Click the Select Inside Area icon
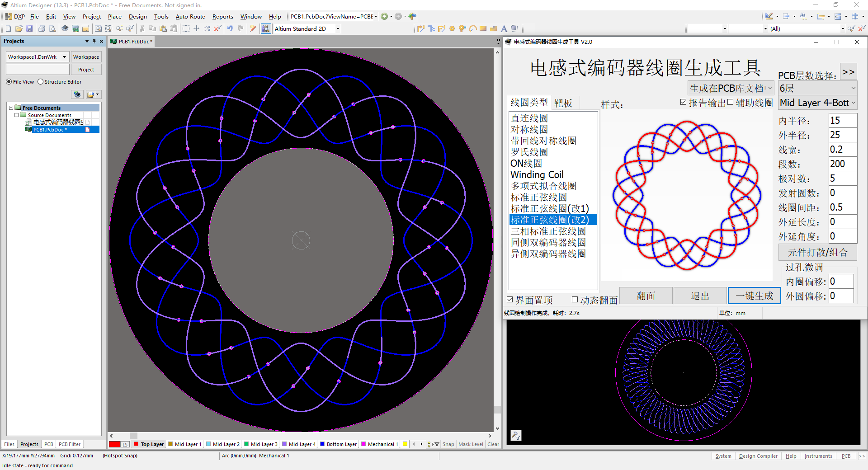 click(186, 28)
